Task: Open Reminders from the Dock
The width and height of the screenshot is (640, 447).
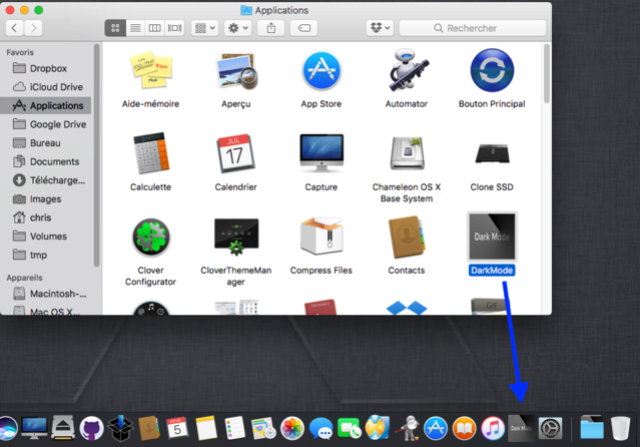Action: tap(235, 429)
